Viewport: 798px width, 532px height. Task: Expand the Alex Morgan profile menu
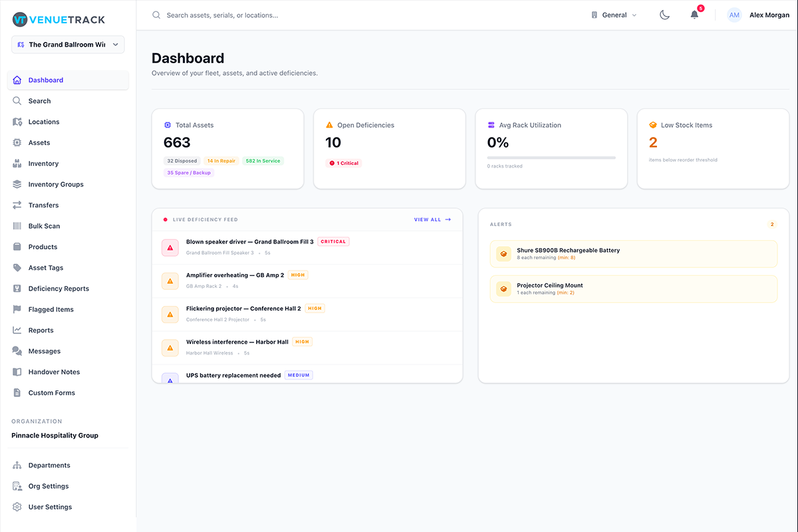point(760,15)
